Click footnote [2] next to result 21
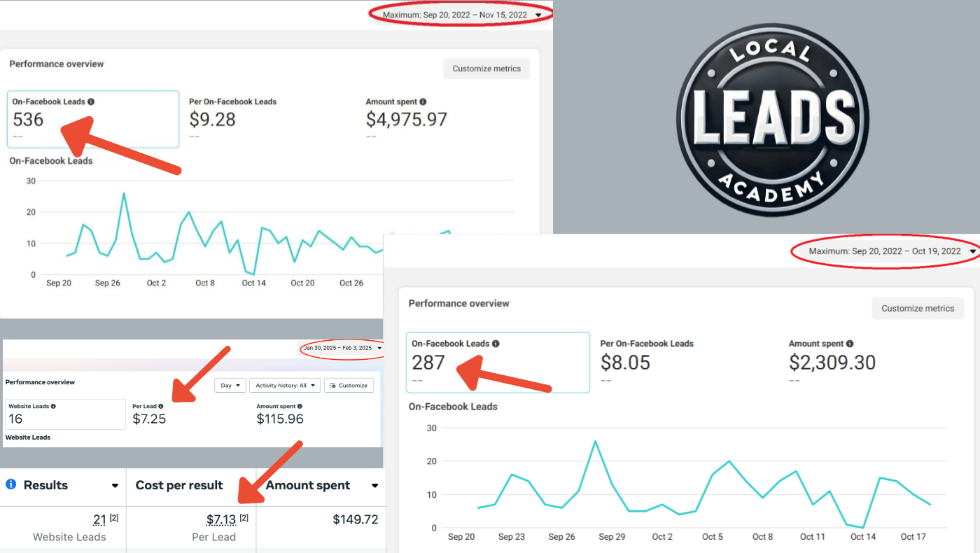Image resolution: width=980 pixels, height=553 pixels. tap(114, 517)
